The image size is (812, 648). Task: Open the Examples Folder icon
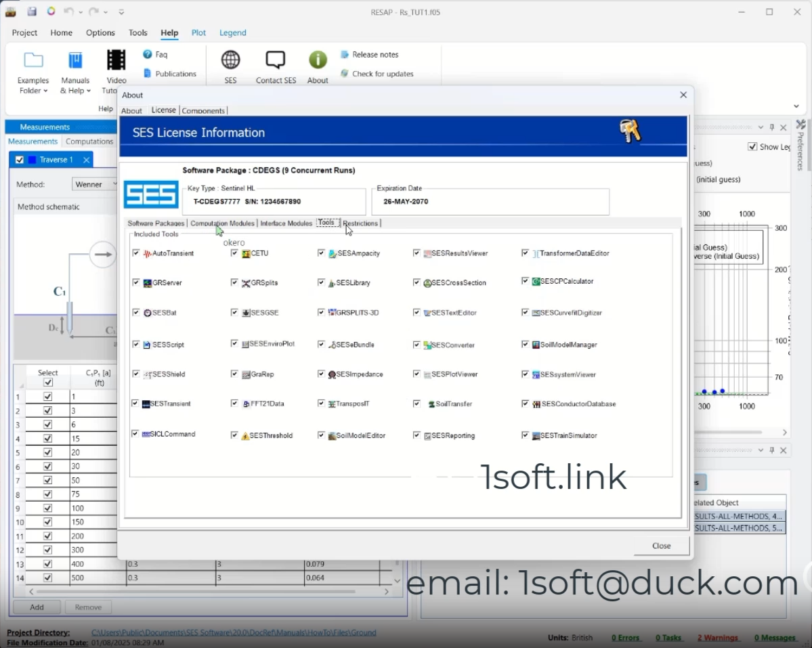tap(33, 60)
